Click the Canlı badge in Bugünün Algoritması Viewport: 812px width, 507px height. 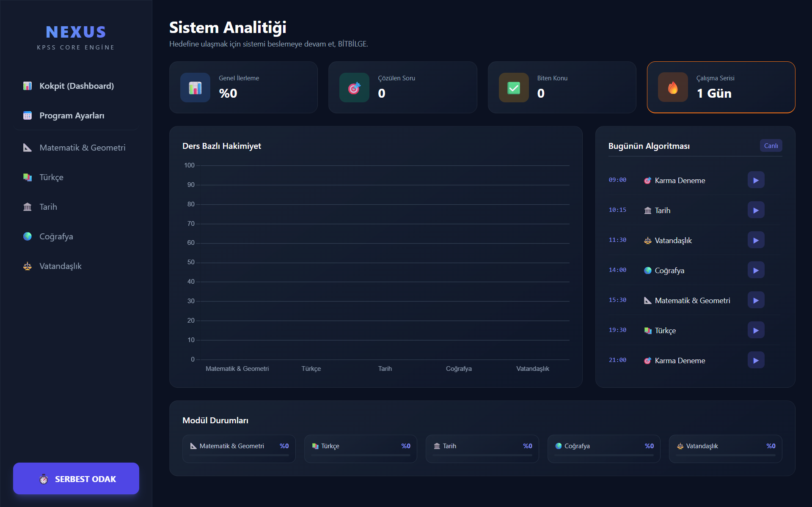771,145
